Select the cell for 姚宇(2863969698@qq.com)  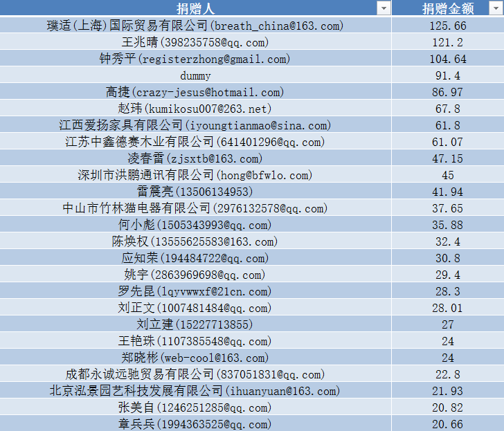(195, 274)
